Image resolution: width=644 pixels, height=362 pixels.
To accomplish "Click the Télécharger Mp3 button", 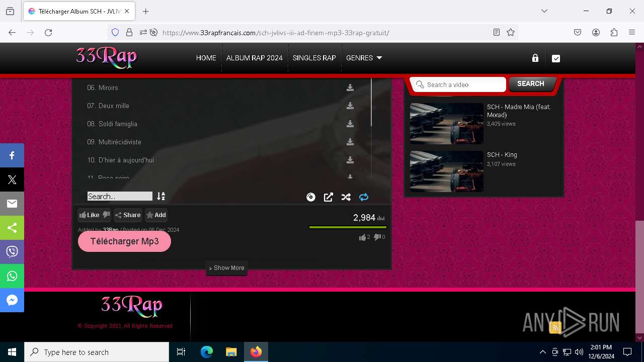I will click(x=124, y=241).
